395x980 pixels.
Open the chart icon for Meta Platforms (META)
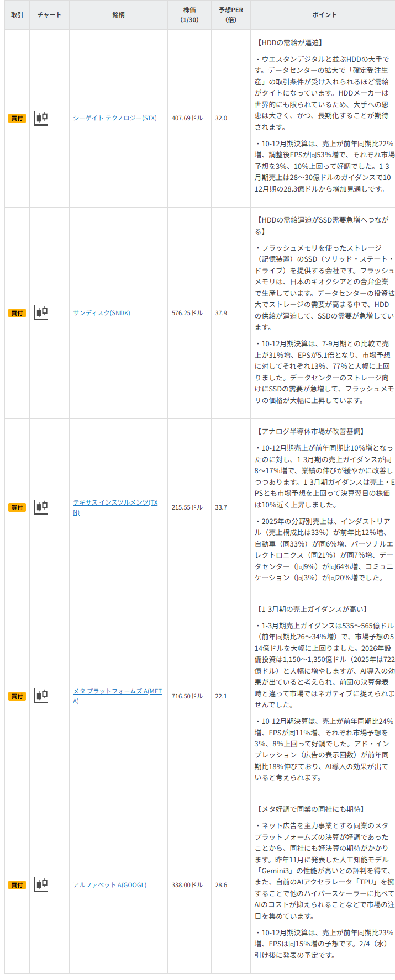[41, 696]
